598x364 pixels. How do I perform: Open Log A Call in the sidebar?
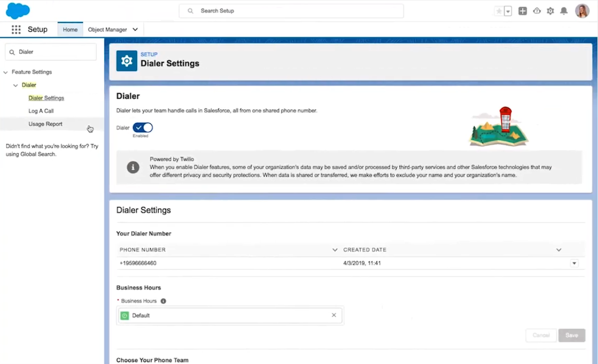41,111
